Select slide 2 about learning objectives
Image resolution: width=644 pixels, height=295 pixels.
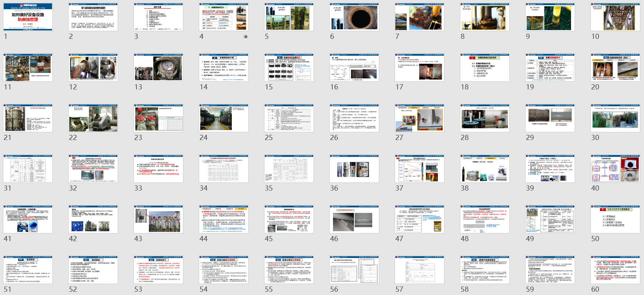(x=93, y=17)
